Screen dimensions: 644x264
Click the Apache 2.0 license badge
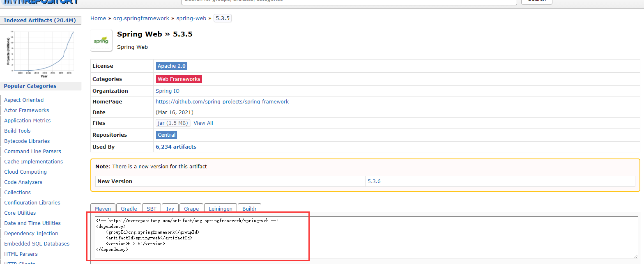pos(172,66)
